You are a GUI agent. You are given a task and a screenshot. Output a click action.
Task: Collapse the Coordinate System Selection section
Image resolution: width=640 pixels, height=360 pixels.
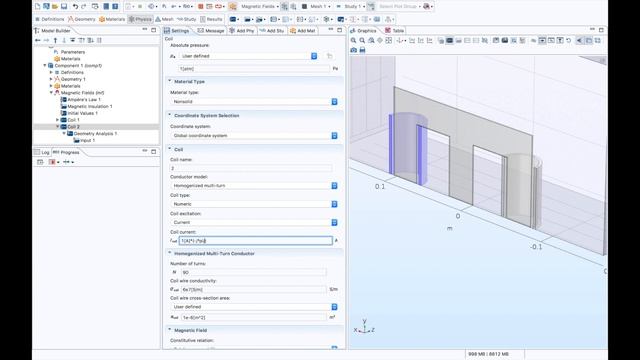pos(170,115)
